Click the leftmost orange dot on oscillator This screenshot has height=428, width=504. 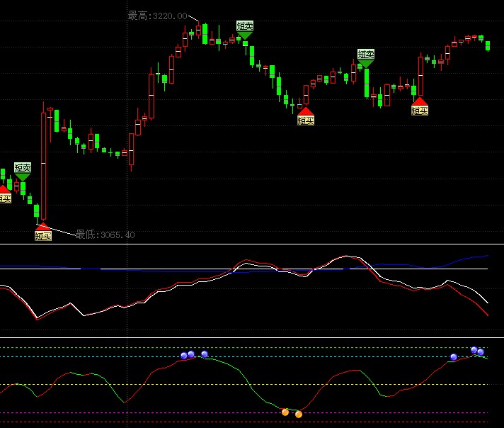(285, 412)
